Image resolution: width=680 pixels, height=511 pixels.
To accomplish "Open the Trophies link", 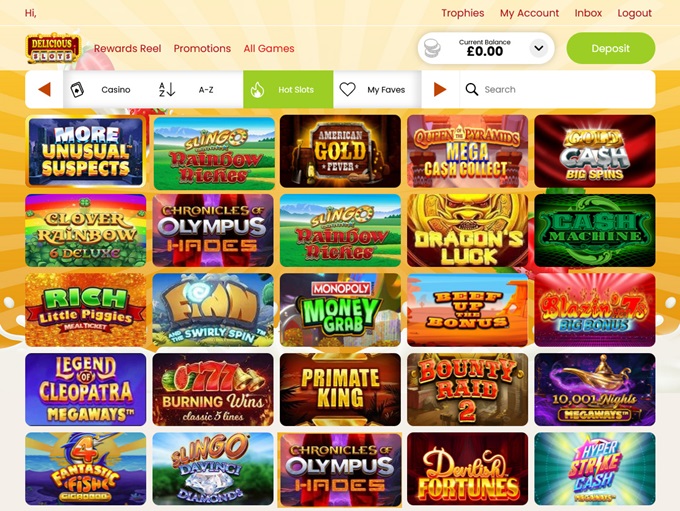I will tap(463, 13).
